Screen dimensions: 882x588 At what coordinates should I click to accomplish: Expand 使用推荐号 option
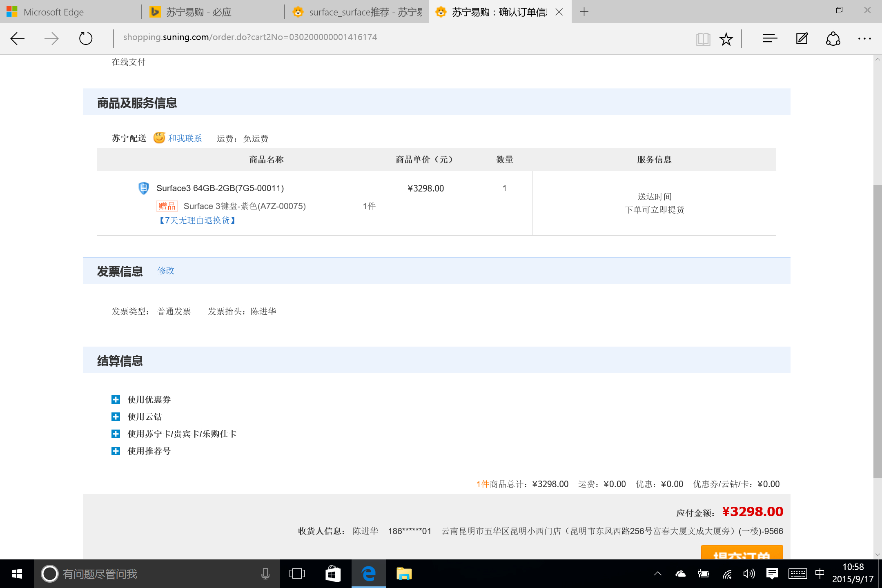pyautogui.click(x=116, y=451)
